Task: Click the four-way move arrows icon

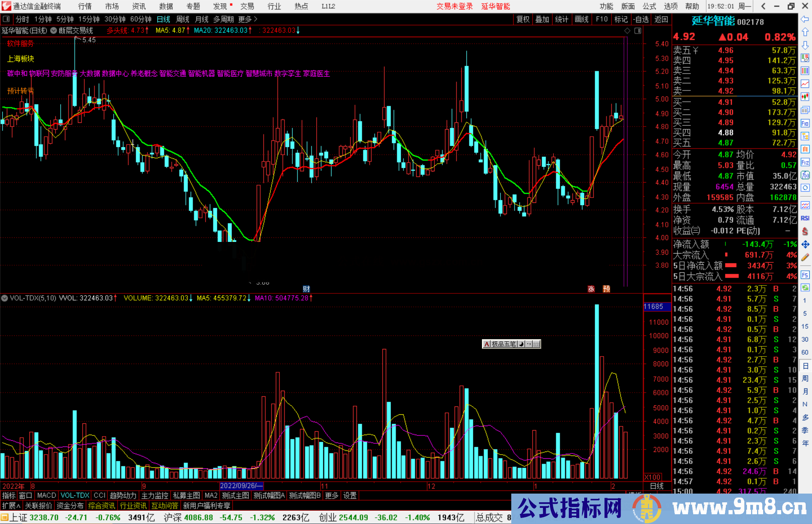Action: pyautogui.click(x=805, y=245)
